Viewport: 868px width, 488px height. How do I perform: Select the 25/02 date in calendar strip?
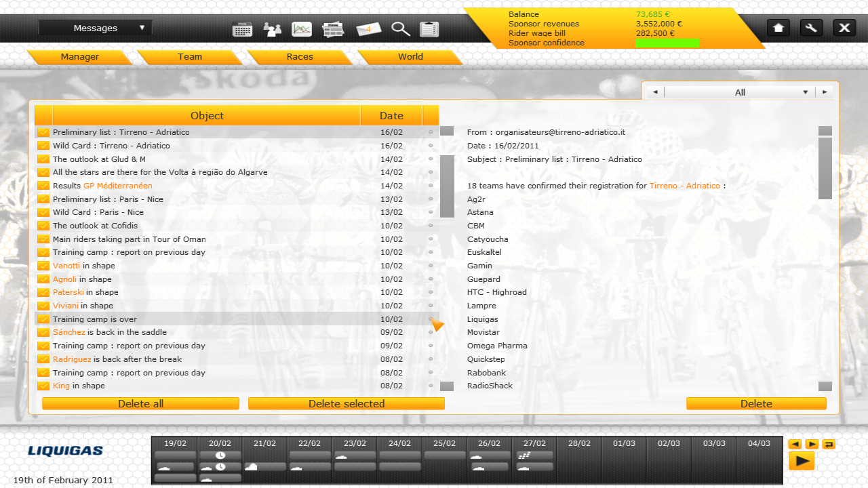click(x=444, y=443)
